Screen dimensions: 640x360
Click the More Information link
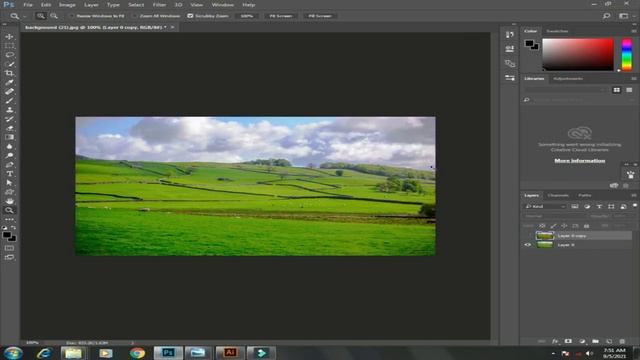coord(580,161)
